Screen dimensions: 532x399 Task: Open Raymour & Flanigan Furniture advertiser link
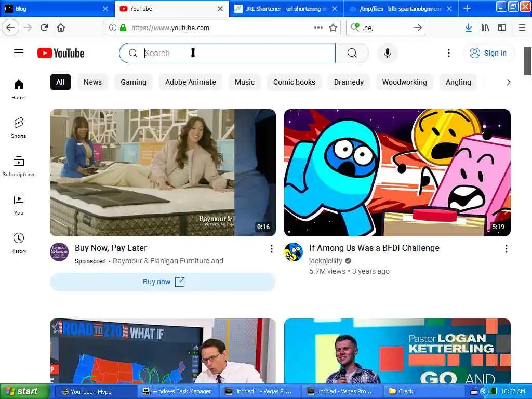tap(168, 261)
